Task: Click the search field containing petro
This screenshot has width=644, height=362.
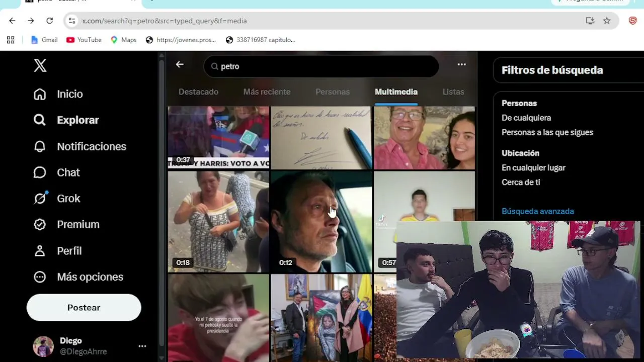Action: point(321,66)
